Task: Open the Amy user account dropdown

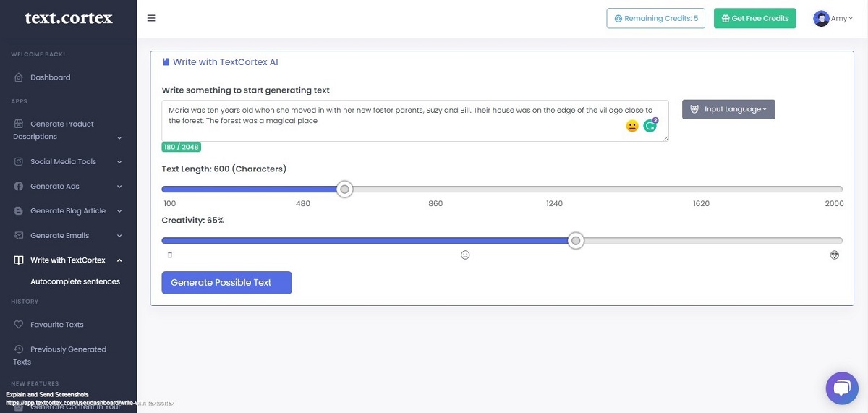Action: tap(833, 19)
